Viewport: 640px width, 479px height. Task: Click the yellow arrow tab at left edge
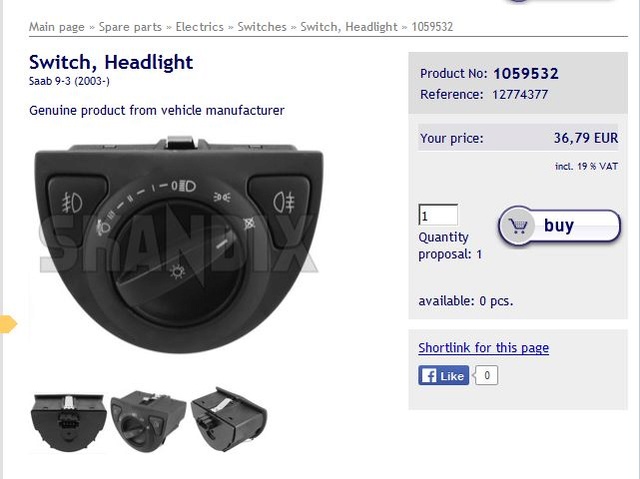click(x=8, y=324)
